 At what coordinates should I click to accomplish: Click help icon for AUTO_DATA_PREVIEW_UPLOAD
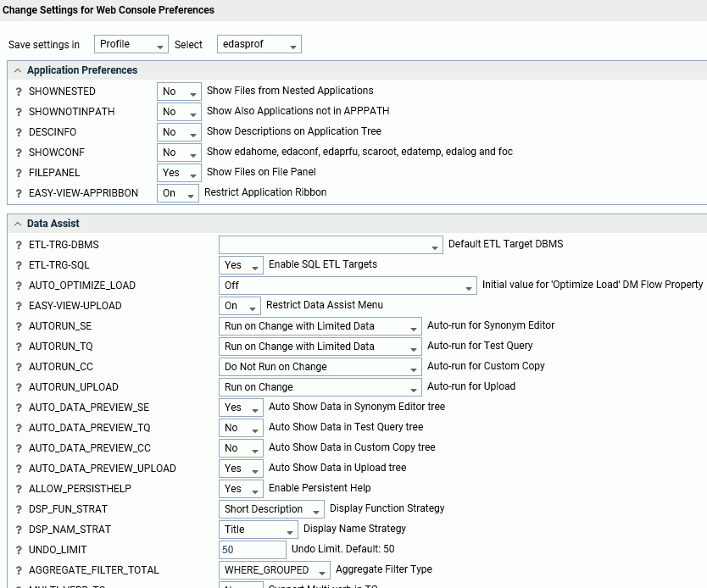point(19,469)
